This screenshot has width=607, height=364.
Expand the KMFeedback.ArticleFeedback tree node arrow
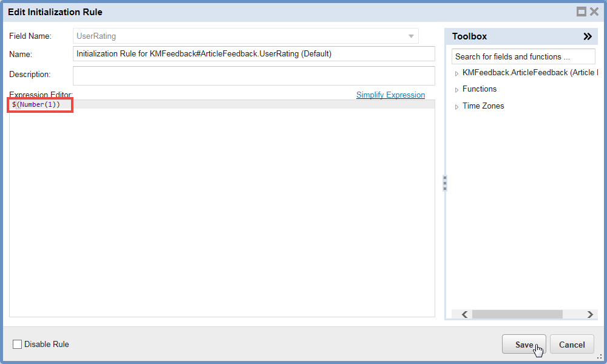[456, 73]
